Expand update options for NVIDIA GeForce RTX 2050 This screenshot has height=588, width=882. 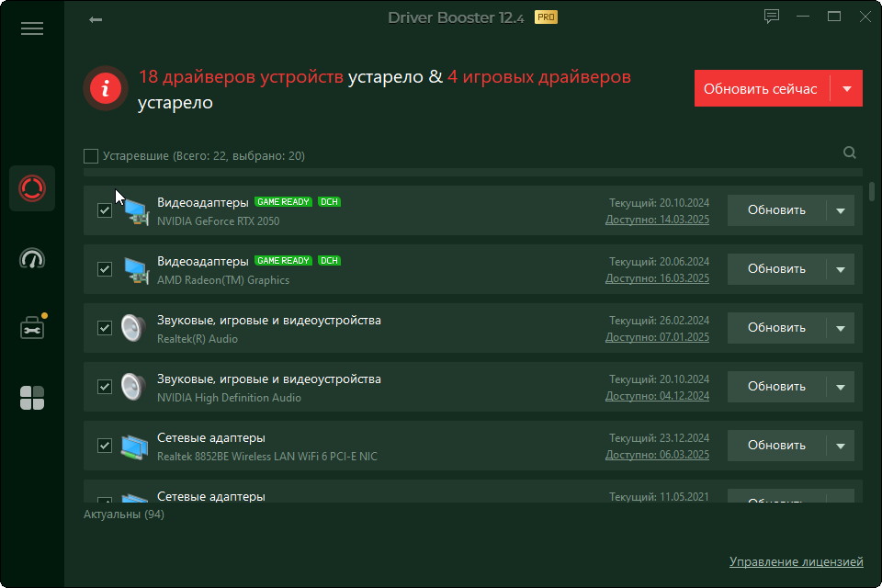point(841,210)
